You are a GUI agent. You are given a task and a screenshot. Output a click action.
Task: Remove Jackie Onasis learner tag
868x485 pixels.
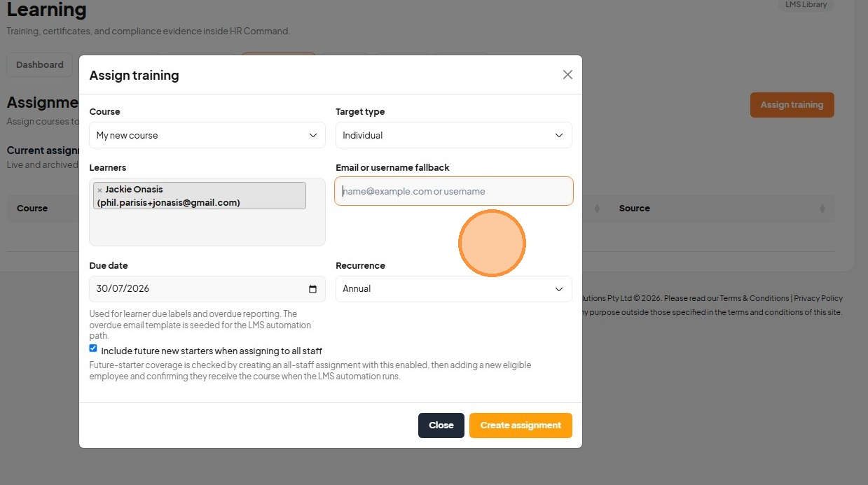pos(99,190)
